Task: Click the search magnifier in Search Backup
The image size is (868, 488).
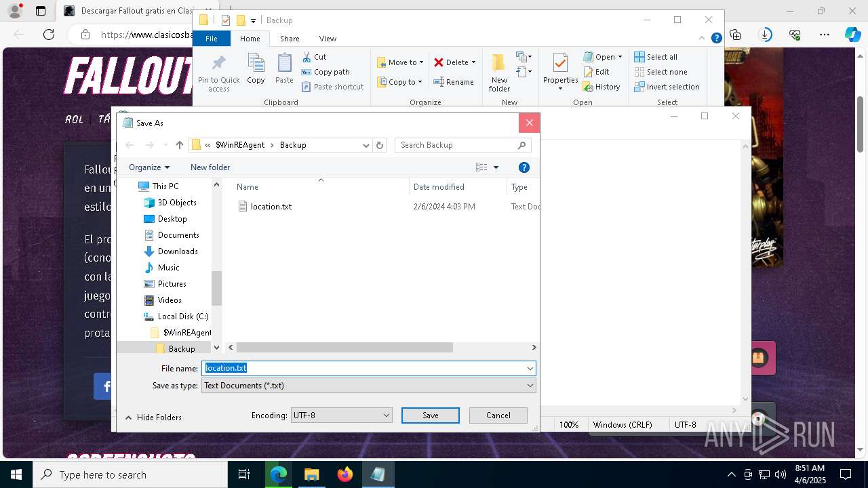Action: [x=521, y=145]
